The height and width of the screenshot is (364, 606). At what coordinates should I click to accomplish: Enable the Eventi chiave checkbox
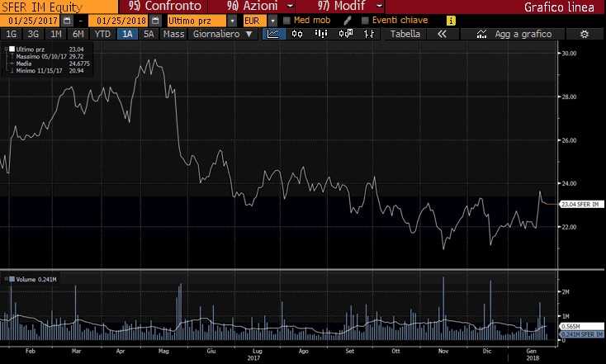tap(365, 21)
